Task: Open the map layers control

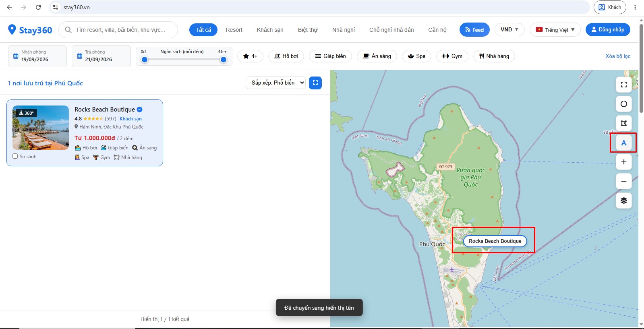Action: [623, 201]
